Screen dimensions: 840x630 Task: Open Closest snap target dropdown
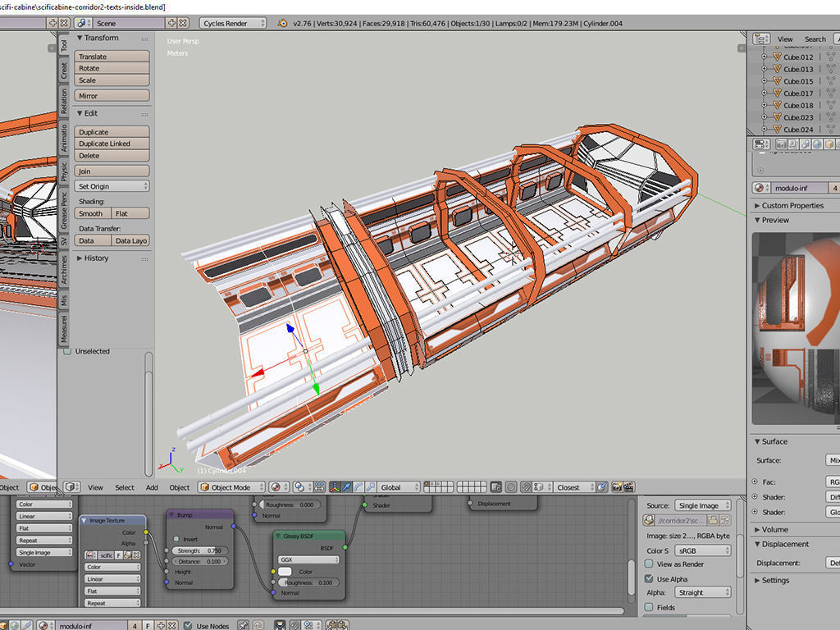(573, 487)
